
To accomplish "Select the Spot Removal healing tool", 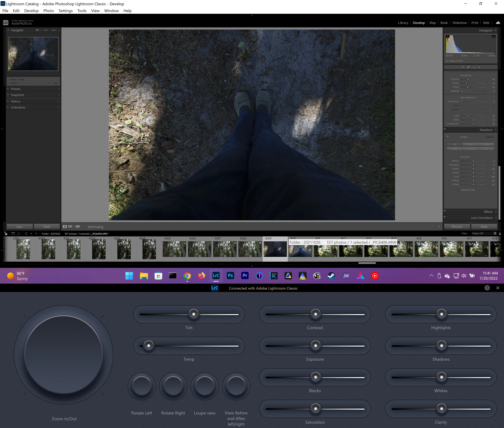I will click(x=468, y=67).
